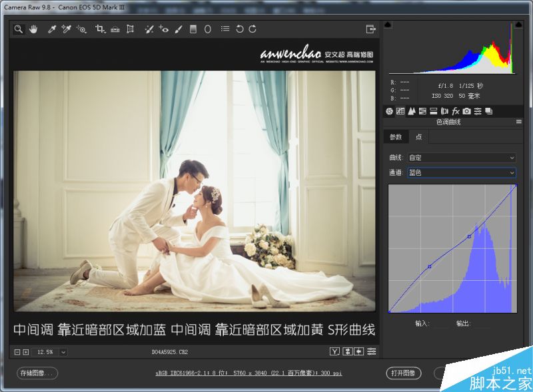Open the Lens Corrections panel tab
The height and width of the screenshot is (392, 533).
pos(444,111)
